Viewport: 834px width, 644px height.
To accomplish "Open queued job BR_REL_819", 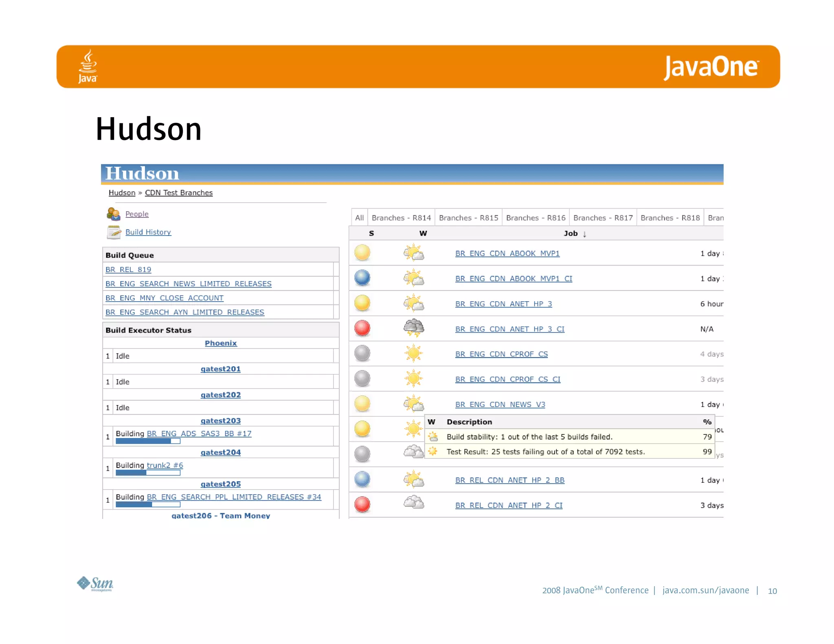I will (x=128, y=269).
